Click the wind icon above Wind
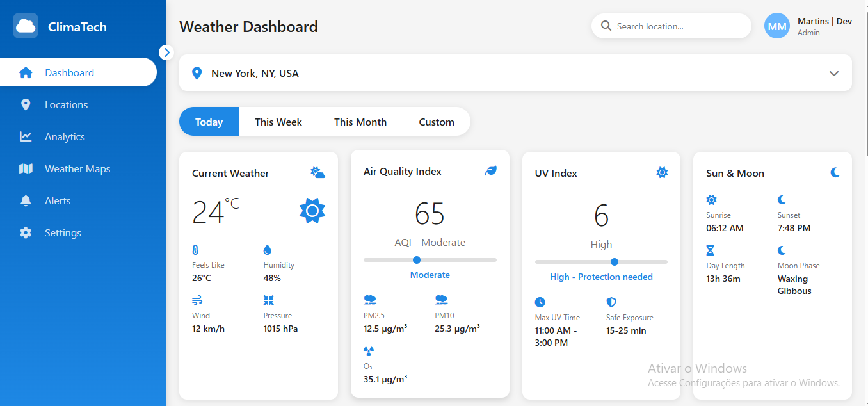 [x=197, y=300]
